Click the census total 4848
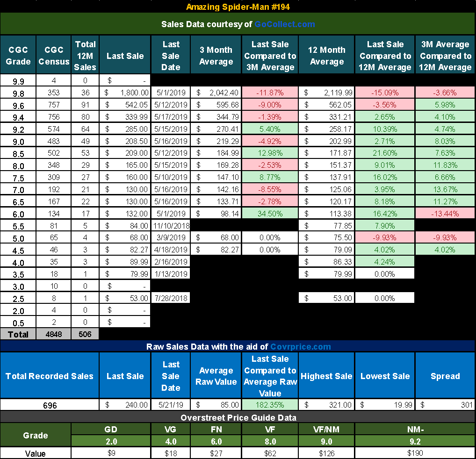Image resolution: width=476 pixels, height=459 pixels. [x=54, y=334]
